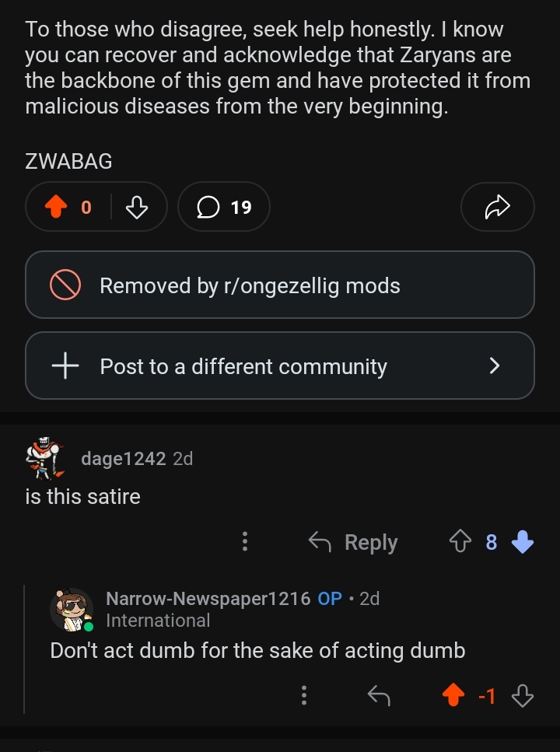The width and height of the screenshot is (560, 752).
Task: Remove downvote on "is this satire" comment
Action: (x=523, y=542)
